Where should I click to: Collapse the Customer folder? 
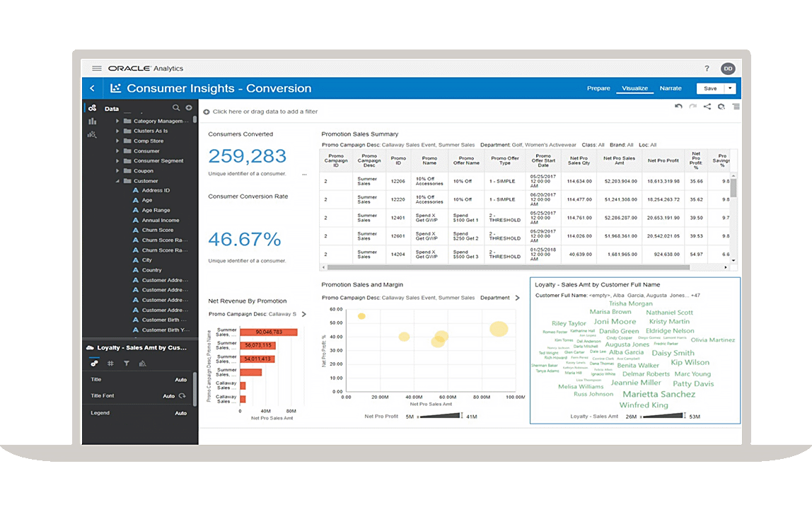[x=117, y=181]
